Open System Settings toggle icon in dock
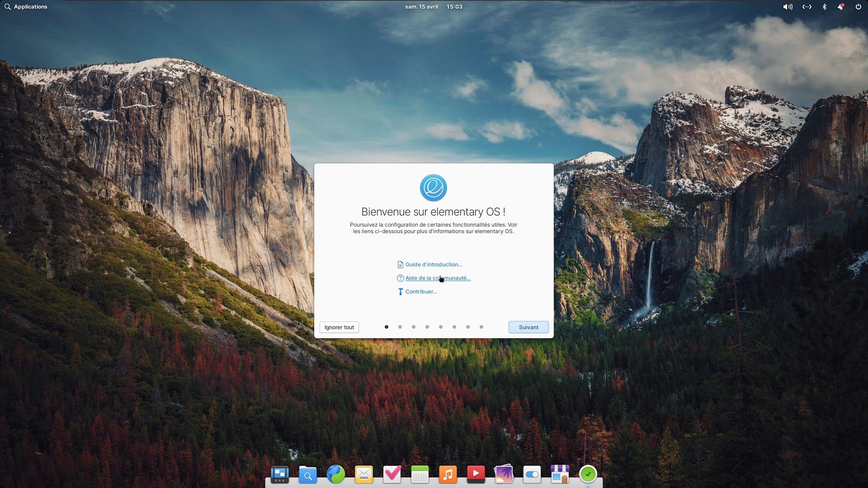Image resolution: width=868 pixels, height=488 pixels. tap(532, 474)
